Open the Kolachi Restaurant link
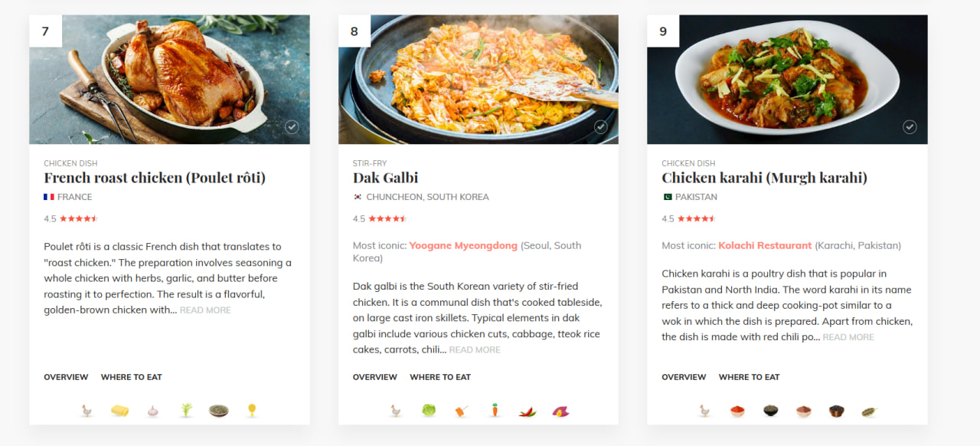The width and height of the screenshot is (980, 446). pyautogui.click(x=765, y=246)
